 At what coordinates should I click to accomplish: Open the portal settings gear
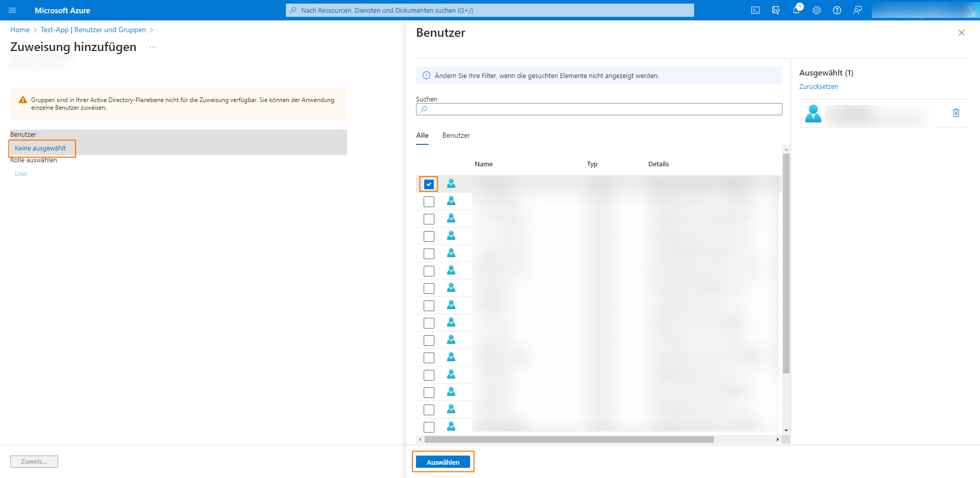pyautogui.click(x=817, y=10)
